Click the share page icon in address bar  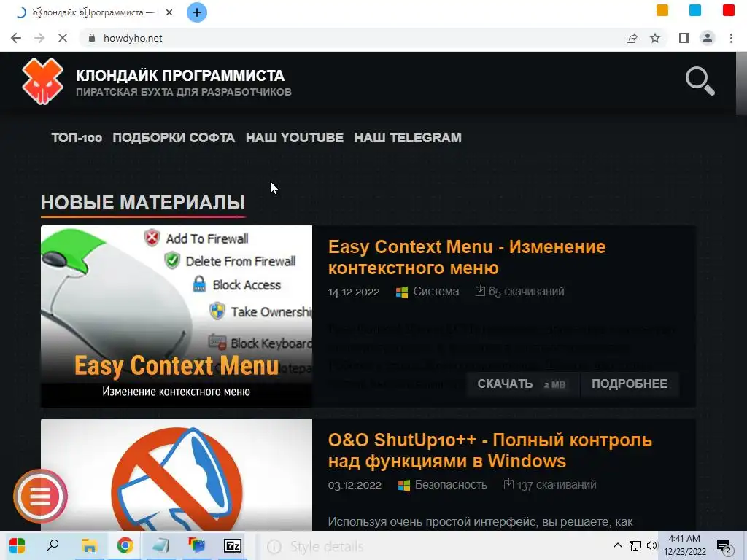tap(632, 38)
